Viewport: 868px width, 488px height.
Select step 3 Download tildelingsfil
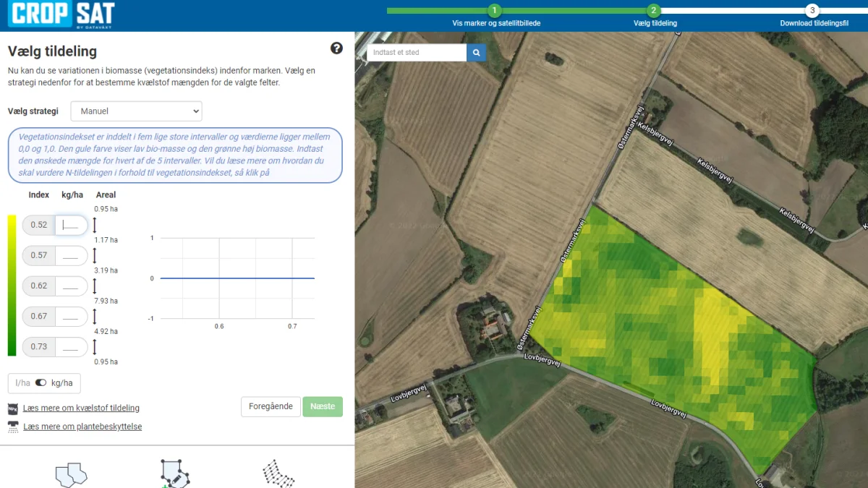point(813,11)
